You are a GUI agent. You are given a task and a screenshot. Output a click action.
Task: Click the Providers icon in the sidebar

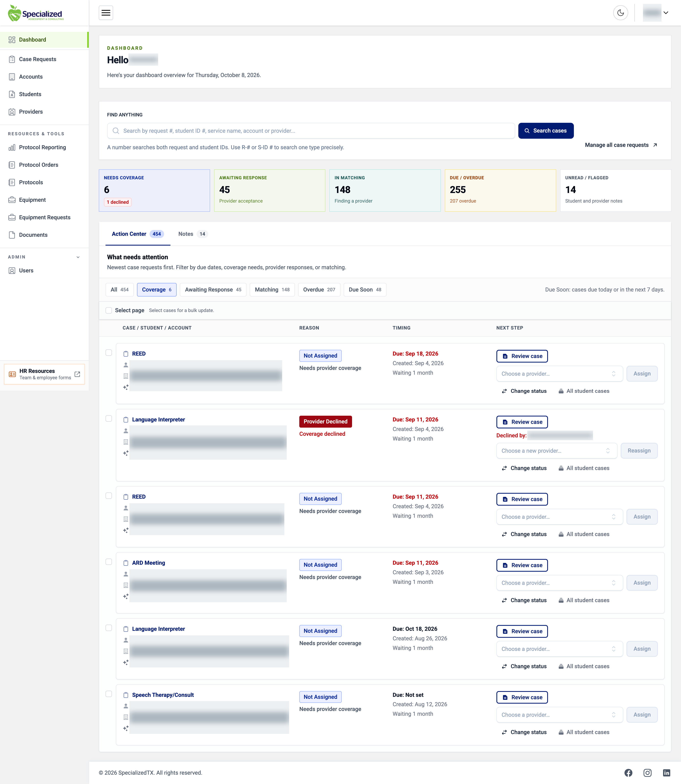12,112
